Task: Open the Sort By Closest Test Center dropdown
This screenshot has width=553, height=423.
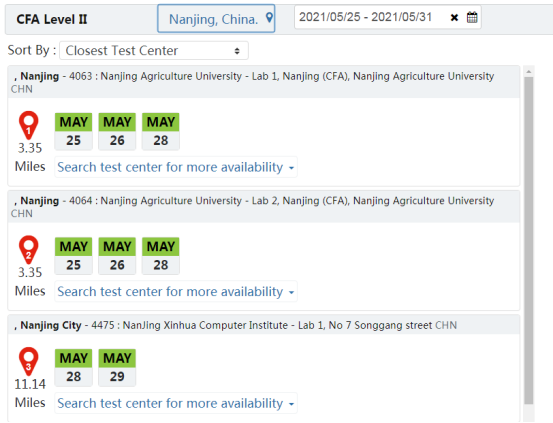Action: point(154,51)
